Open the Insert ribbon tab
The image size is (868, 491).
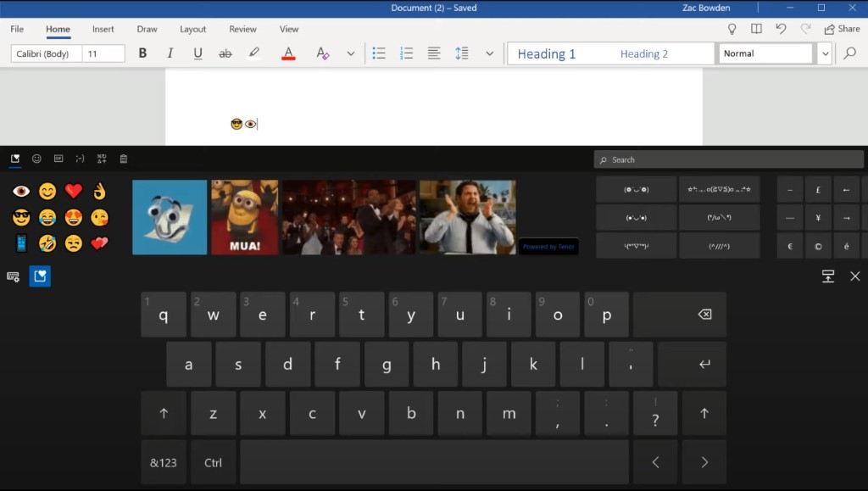[x=103, y=29]
